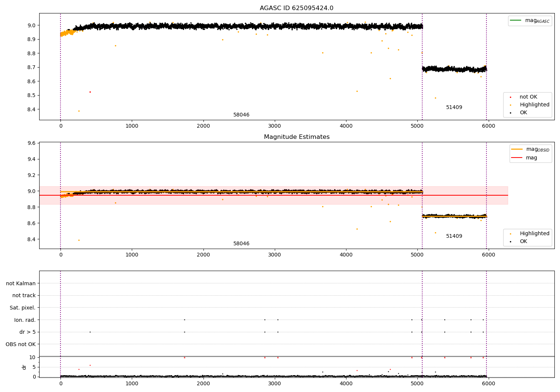Click the '0' x-axis tick under bottom plot
Screen dimensions: 560x392
[60, 383]
